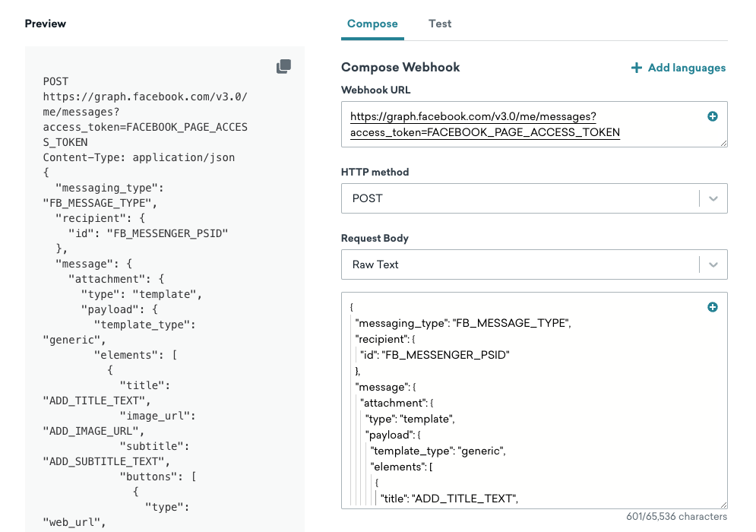This screenshot has width=756, height=532.
Task: Click "id": "FB_MESSENGER_PSID" in the preview
Action: tap(148, 233)
